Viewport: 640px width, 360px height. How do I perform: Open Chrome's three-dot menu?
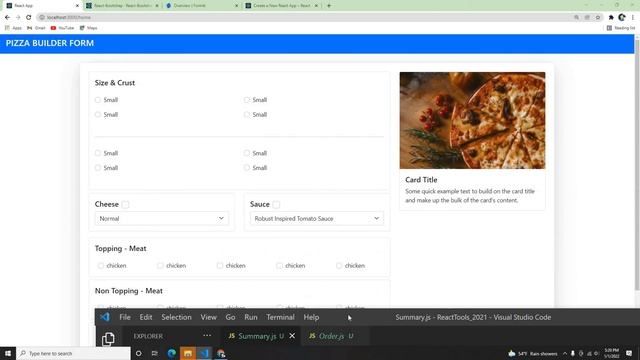point(633,18)
